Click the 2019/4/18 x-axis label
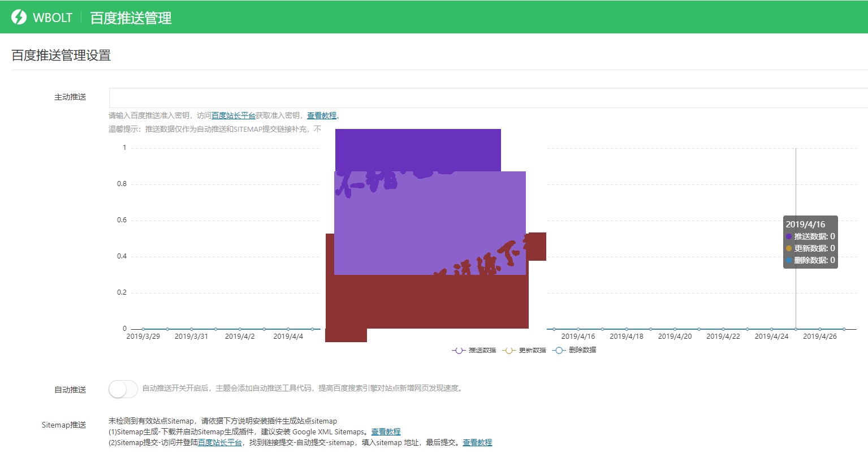The height and width of the screenshot is (470, 868). pyautogui.click(x=627, y=337)
